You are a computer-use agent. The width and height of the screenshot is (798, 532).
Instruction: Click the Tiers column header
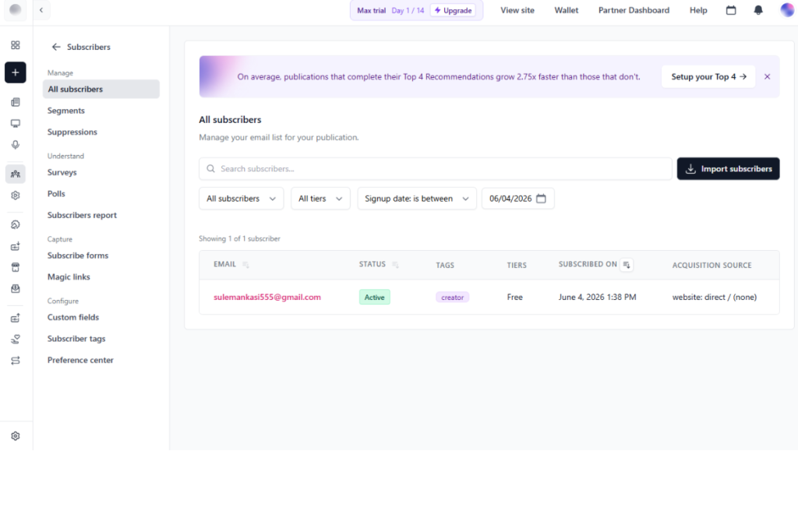tap(517, 265)
